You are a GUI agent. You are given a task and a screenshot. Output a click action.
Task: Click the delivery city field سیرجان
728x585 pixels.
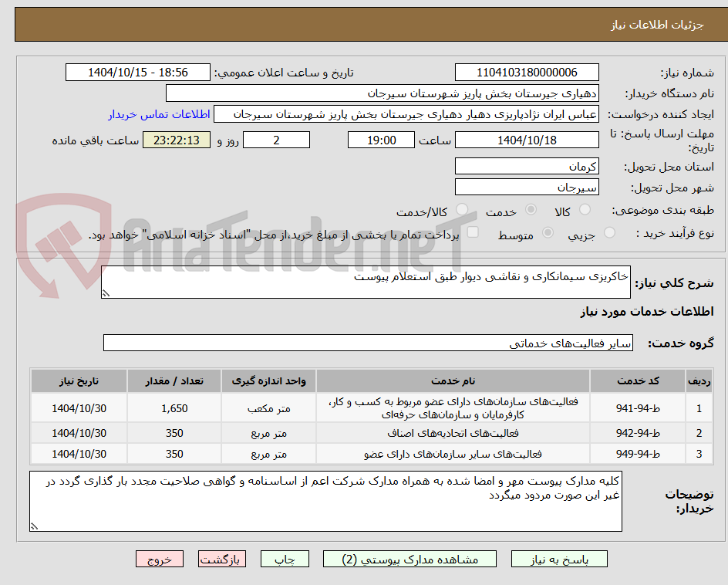click(527, 188)
